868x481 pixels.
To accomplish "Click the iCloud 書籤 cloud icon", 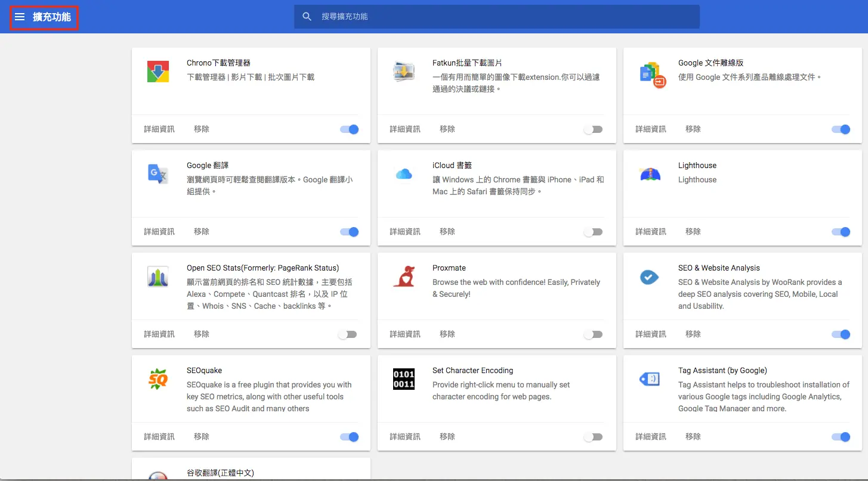I will click(x=404, y=174).
